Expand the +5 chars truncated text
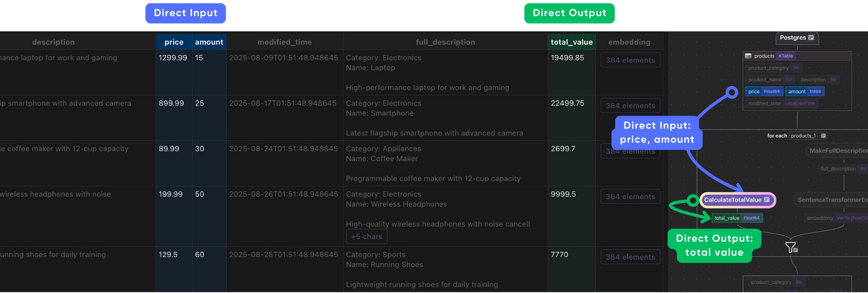This screenshot has height=293, width=868. tap(366, 237)
